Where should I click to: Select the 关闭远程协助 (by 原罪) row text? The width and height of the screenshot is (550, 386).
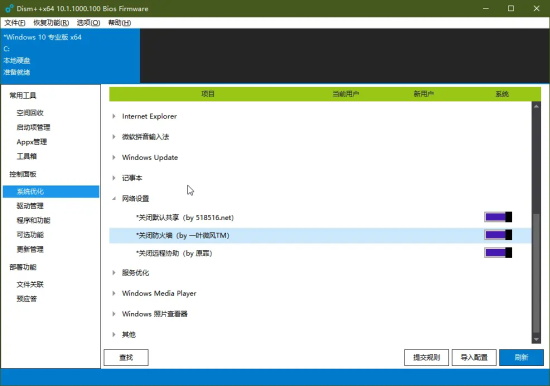click(x=174, y=253)
